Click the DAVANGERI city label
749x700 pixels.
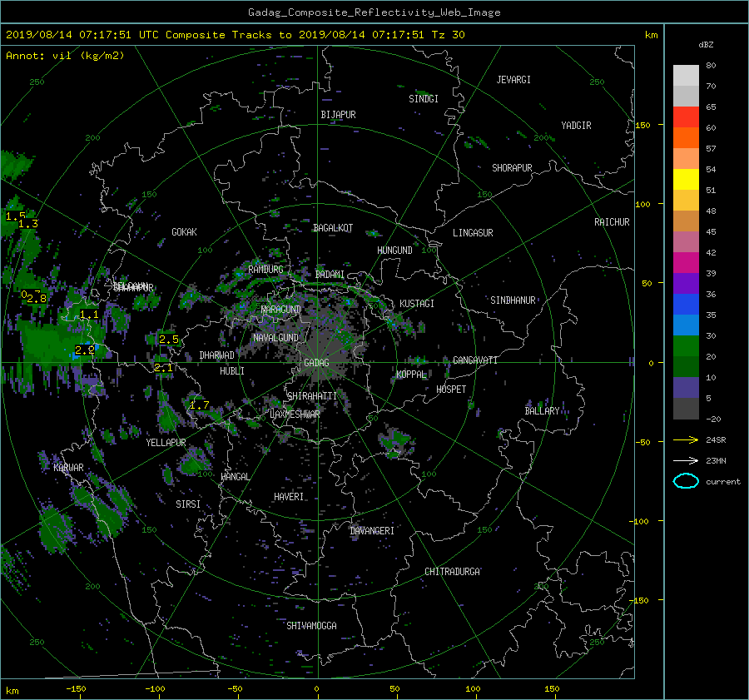coord(372,531)
